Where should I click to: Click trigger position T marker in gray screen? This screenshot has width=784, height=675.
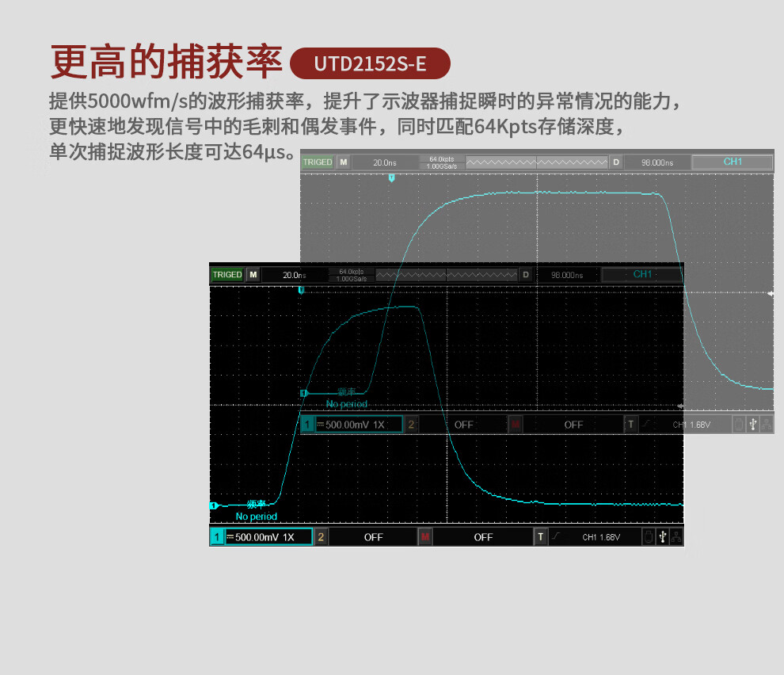point(391,178)
